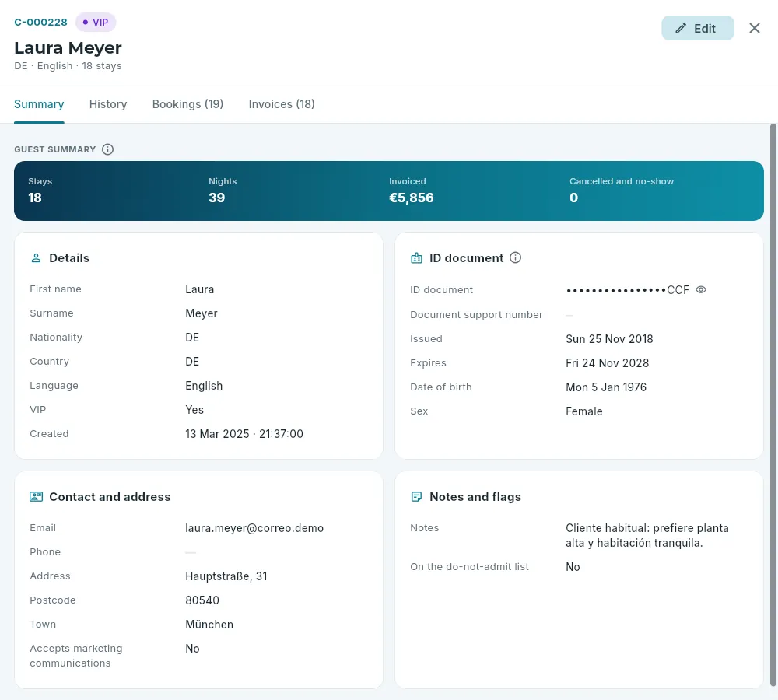Viewport: 778px width, 700px height.
Task: Click the do-not-admit list value No
Action: tap(573, 566)
